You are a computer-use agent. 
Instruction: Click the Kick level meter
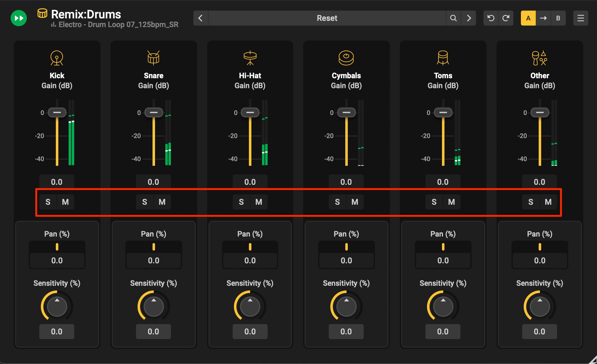tap(71, 132)
